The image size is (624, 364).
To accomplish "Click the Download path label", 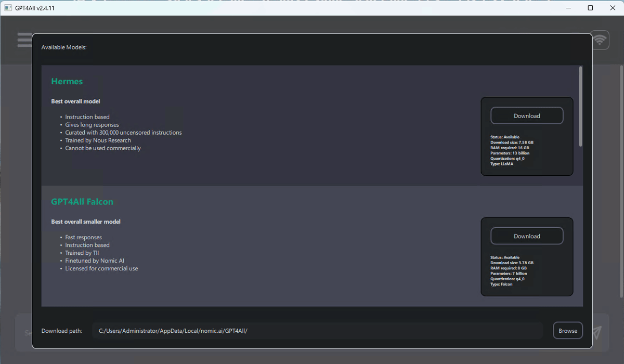I will coord(62,330).
